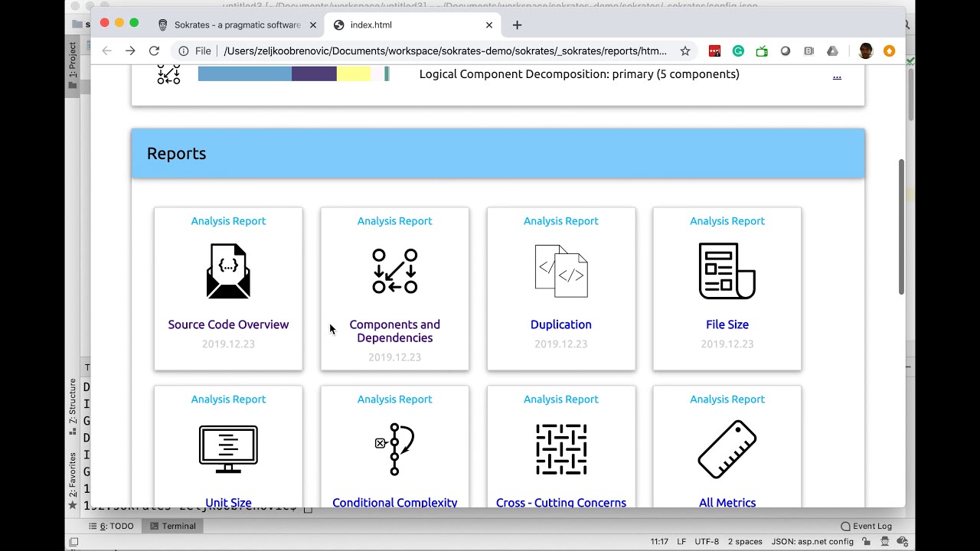The image size is (980, 551).
Task: Click the red extension icon
Action: (x=714, y=51)
